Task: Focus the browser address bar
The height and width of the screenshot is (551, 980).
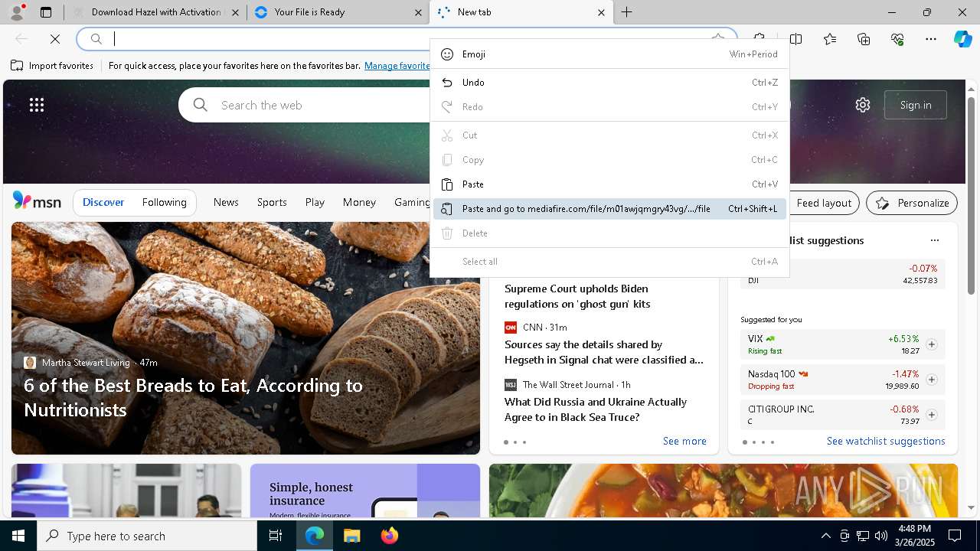Action: [x=406, y=39]
